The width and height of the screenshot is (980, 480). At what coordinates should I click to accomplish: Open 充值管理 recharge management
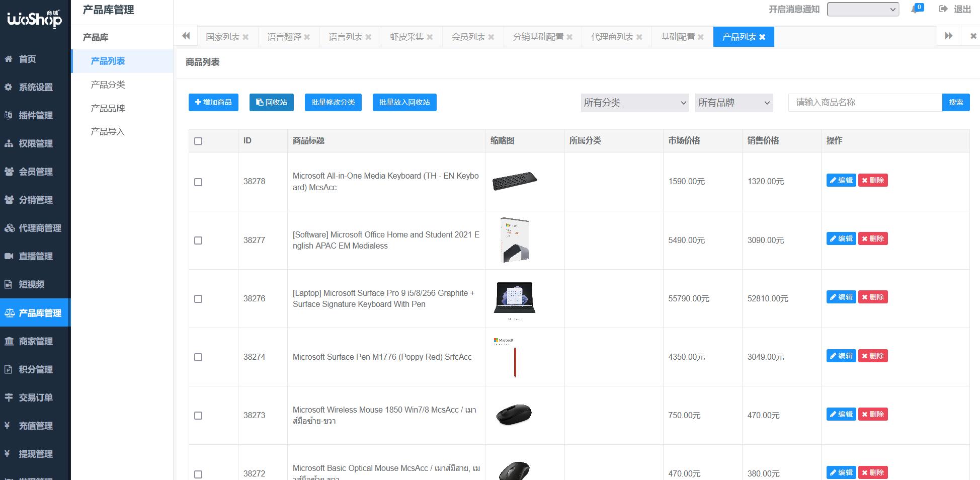click(35, 426)
